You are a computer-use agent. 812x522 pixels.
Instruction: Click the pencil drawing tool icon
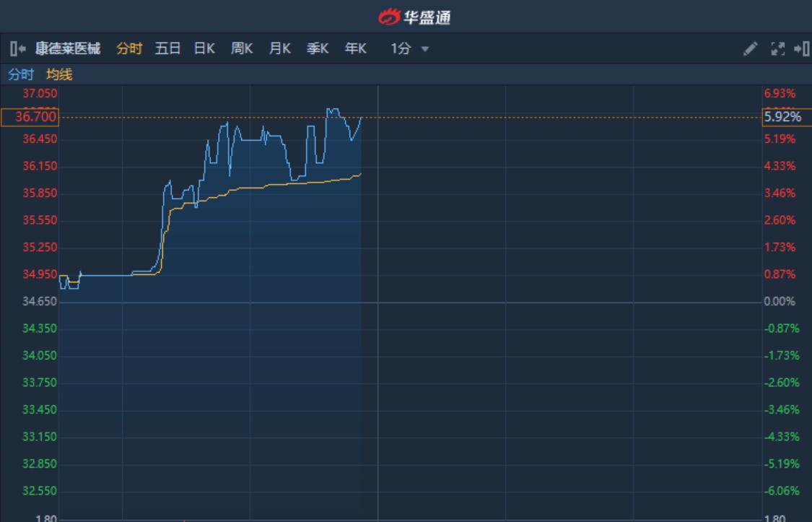pyautogui.click(x=751, y=49)
